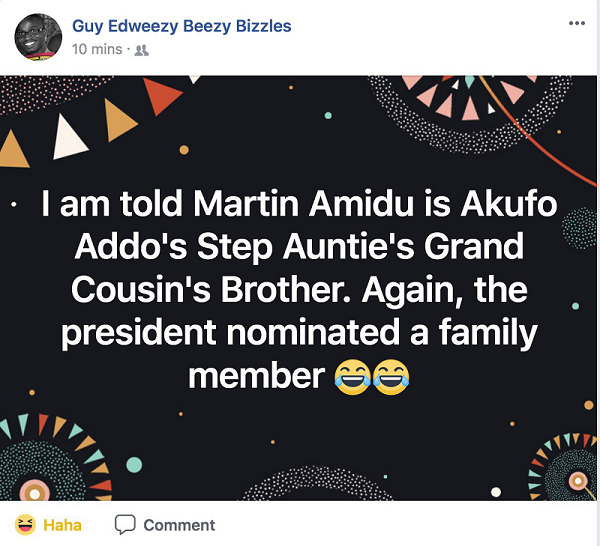Click the Comment button label
Viewport: 600px width, 546px height.
179,524
